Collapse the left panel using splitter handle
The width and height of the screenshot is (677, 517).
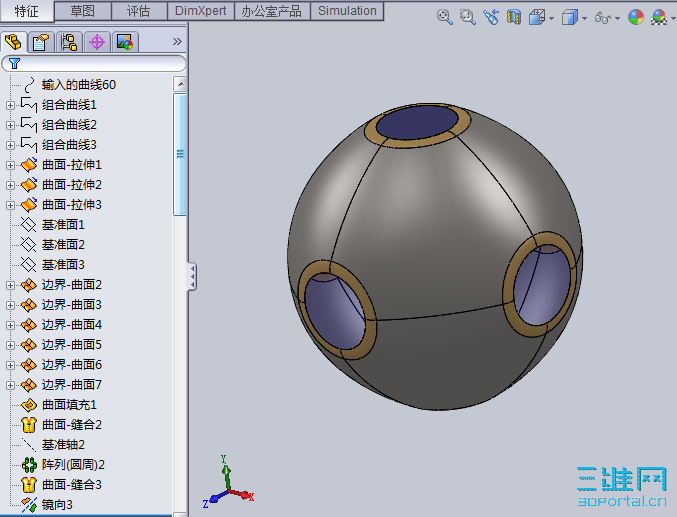192,276
